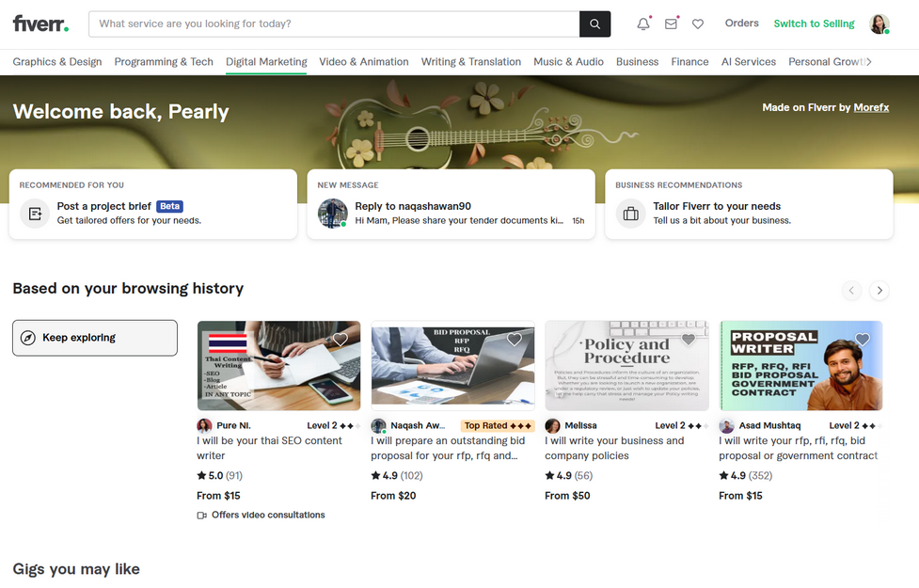The height and width of the screenshot is (588, 919).
Task: Click Melissa's seller avatar
Action: pos(552,425)
